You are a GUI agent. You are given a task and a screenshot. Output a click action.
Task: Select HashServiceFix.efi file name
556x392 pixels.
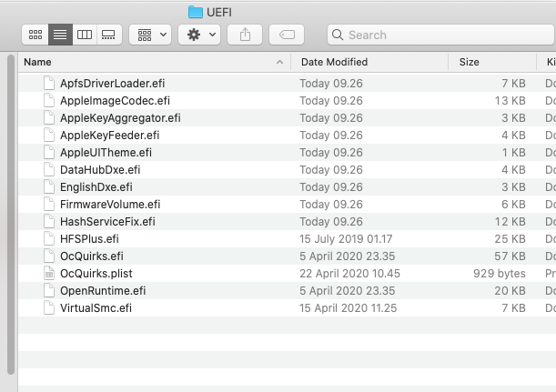(x=107, y=222)
